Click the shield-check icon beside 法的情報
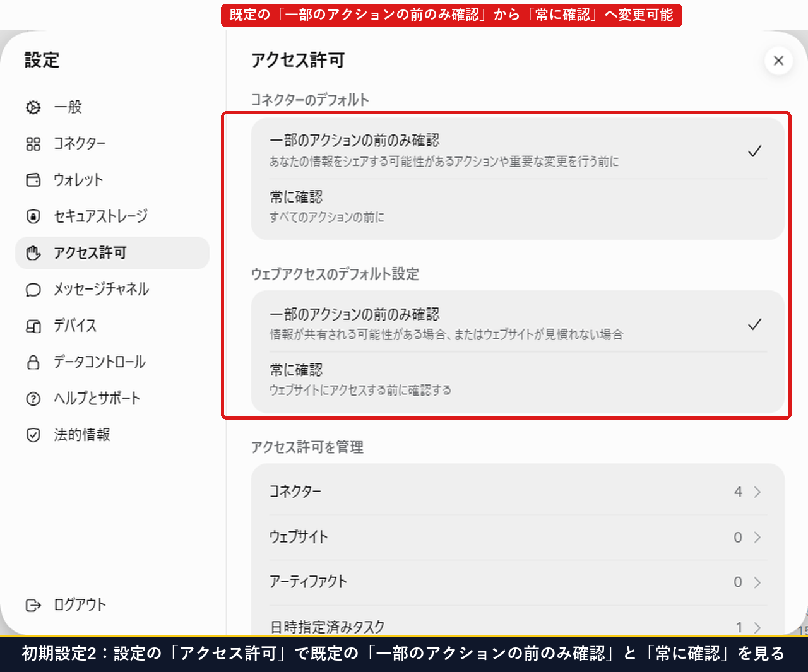 pos(33,435)
